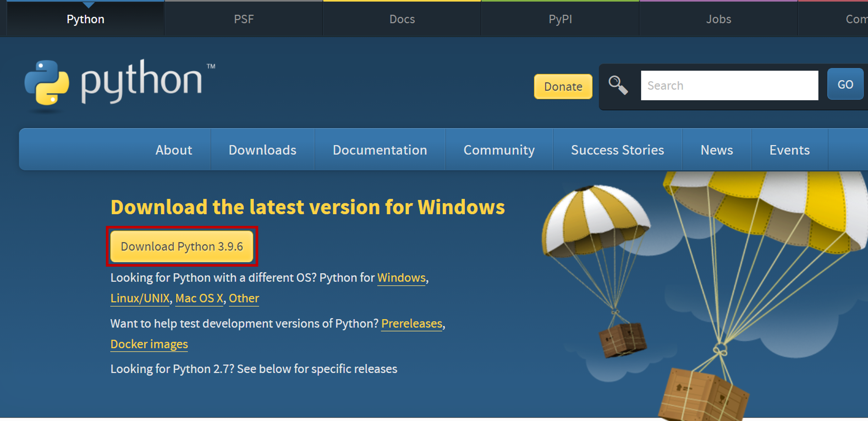
Task: Click the Donate button
Action: tap(563, 86)
